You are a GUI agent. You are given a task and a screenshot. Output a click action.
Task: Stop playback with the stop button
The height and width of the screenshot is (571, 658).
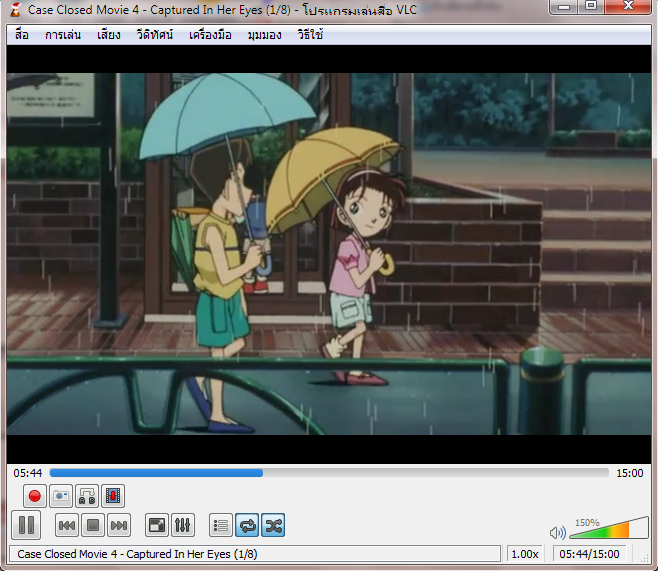93,525
